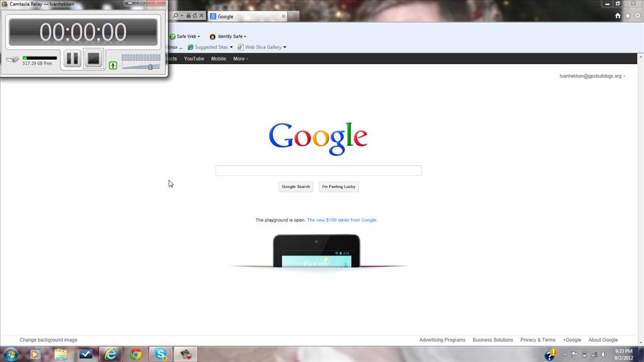The height and width of the screenshot is (362, 644).
Task: Toggle the Camtasia Relay microphone icon
Action: point(113,65)
